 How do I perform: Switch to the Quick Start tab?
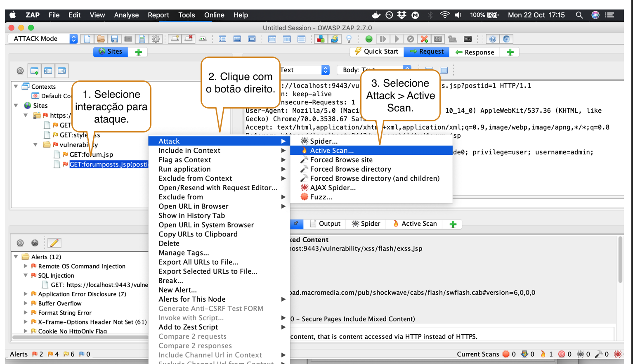(x=376, y=52)
